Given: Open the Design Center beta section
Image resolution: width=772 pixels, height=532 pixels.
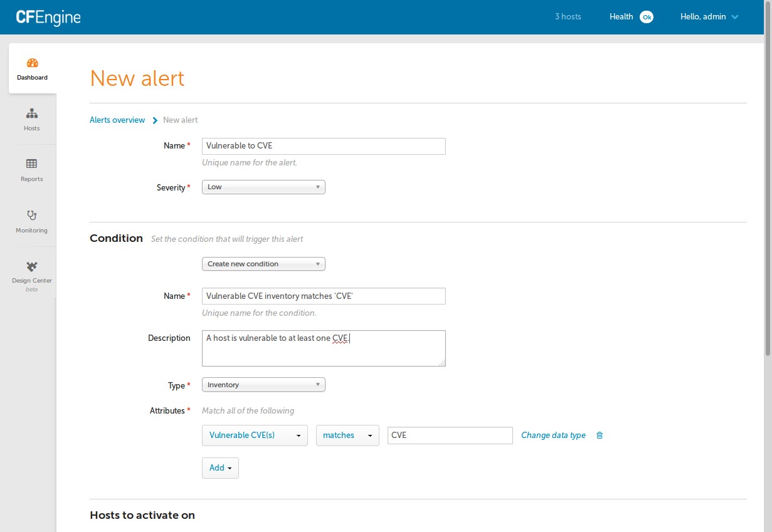Looking at the screenshot, I should (31, 274).
